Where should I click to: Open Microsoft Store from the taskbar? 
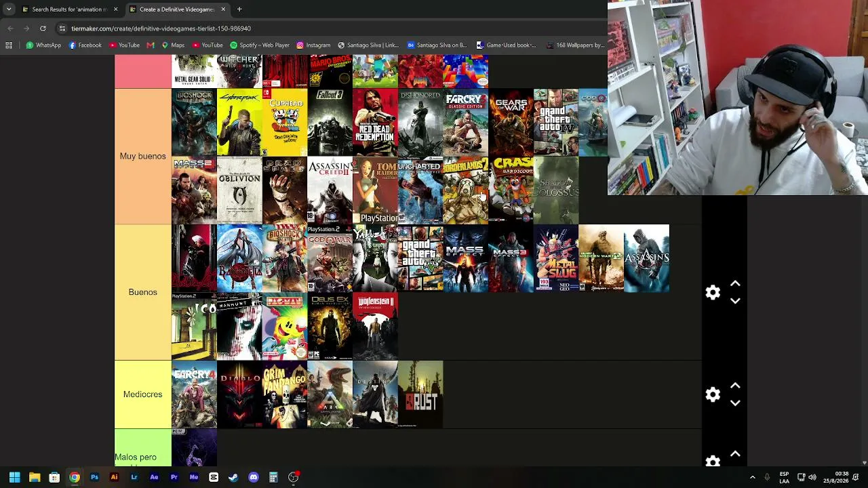(54, 477)
